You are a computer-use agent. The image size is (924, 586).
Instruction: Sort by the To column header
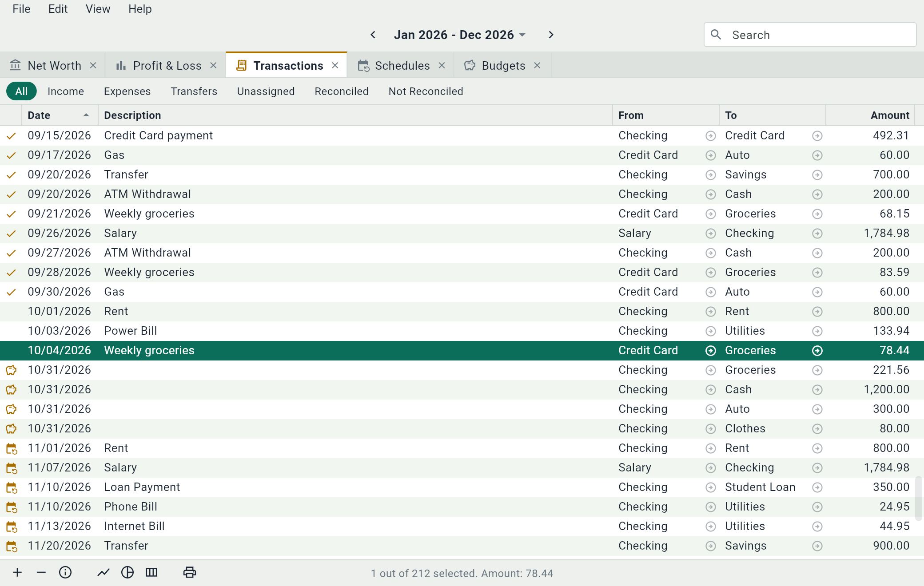[x=773, y=115]
